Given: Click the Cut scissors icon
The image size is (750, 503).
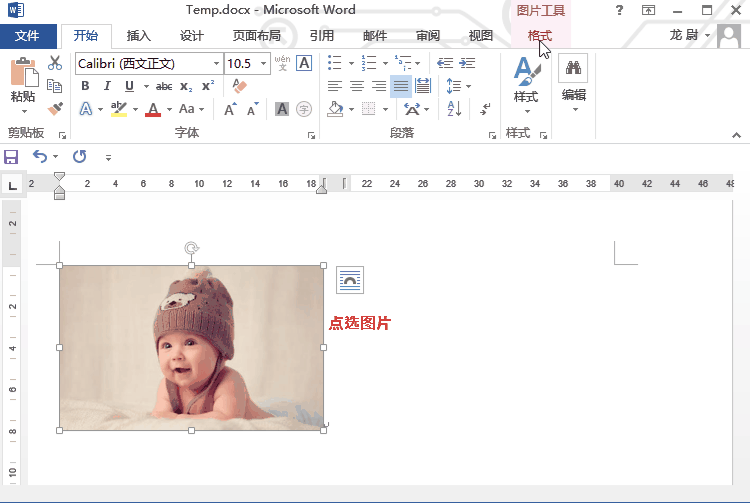Looking at the screenshot, I should (55, 65).
